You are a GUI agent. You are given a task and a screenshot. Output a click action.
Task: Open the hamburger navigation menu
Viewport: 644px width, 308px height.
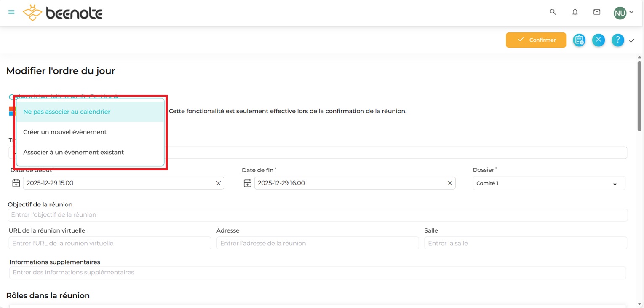pos(11,12)
